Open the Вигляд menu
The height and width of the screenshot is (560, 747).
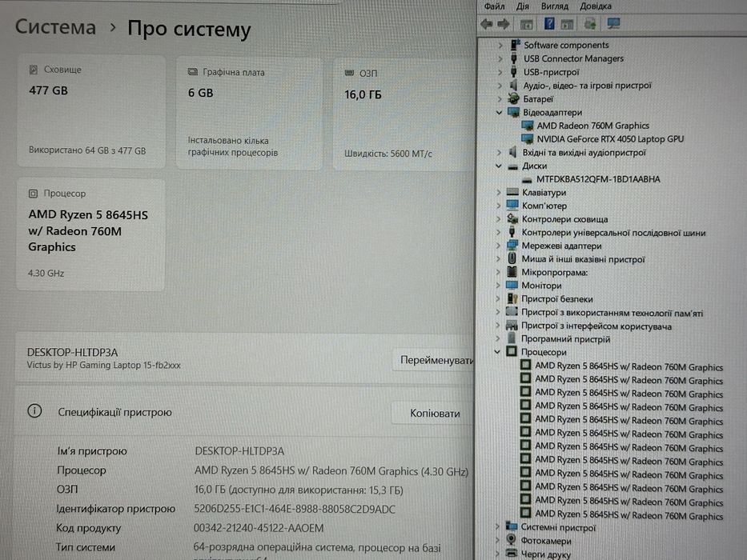pyautogui.click(x=555, y=6)
